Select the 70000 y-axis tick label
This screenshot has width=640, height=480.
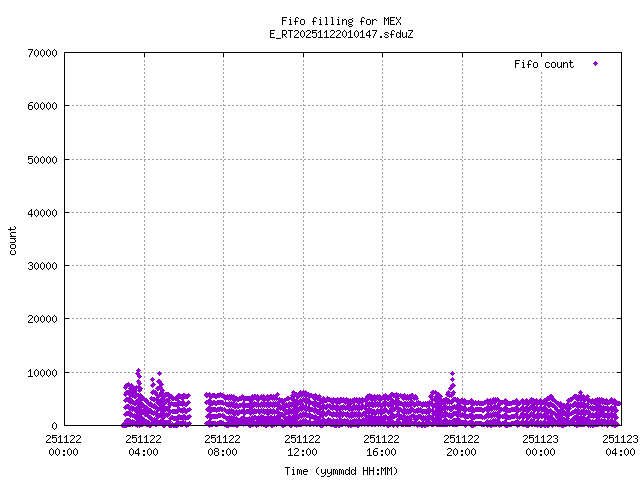coord(39,53)
